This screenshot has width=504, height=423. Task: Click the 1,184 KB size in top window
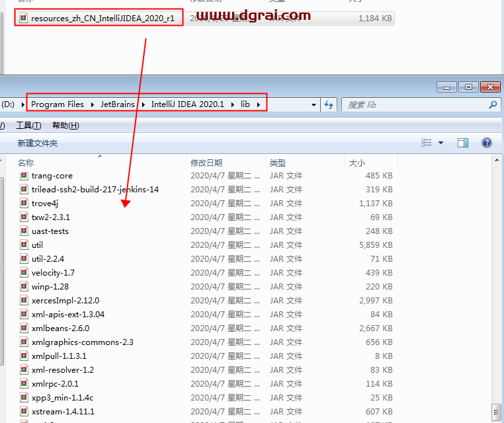coord(375,19)
